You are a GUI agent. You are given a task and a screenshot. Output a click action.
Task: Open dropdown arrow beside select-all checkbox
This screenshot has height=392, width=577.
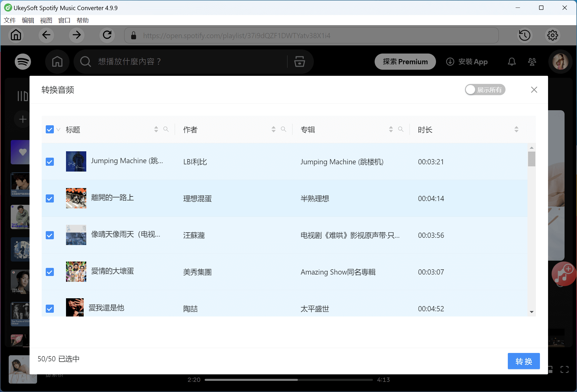pyautogui.click(x=58, y=130)
